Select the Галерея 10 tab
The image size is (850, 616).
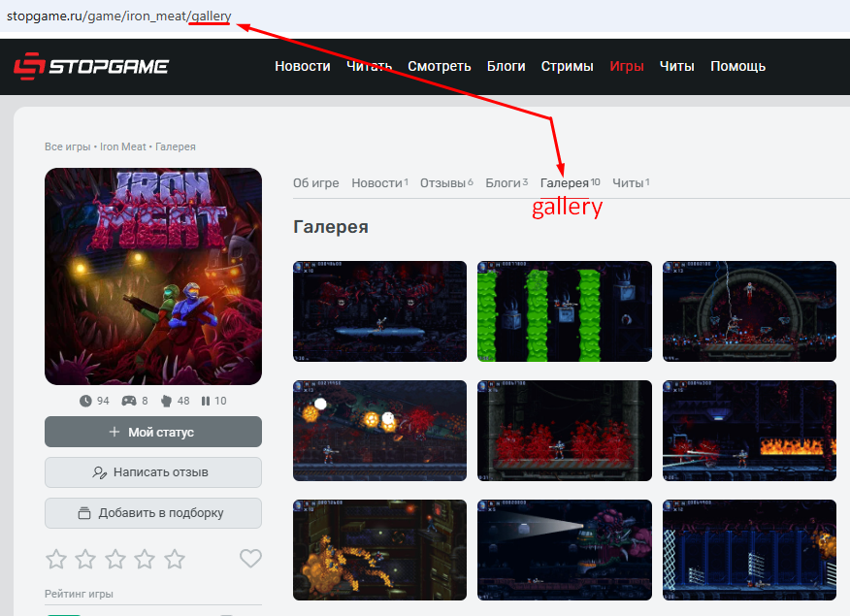tap(571, 183)
